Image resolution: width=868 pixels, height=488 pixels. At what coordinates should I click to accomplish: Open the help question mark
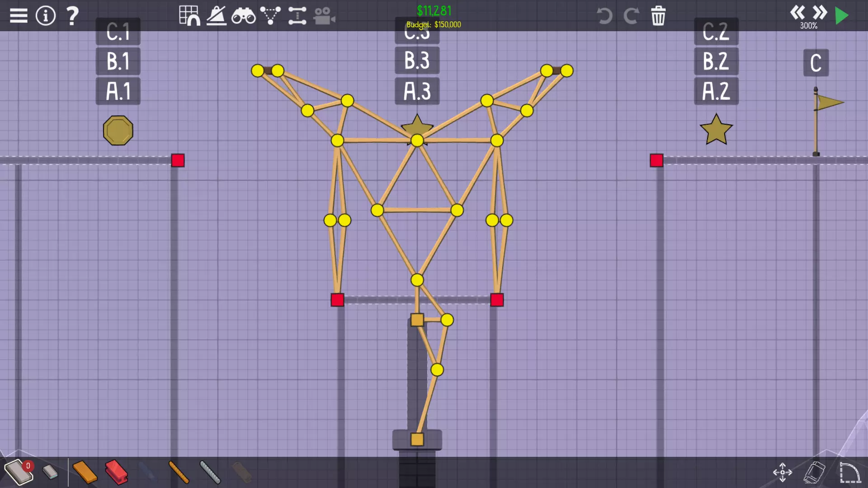72,16
